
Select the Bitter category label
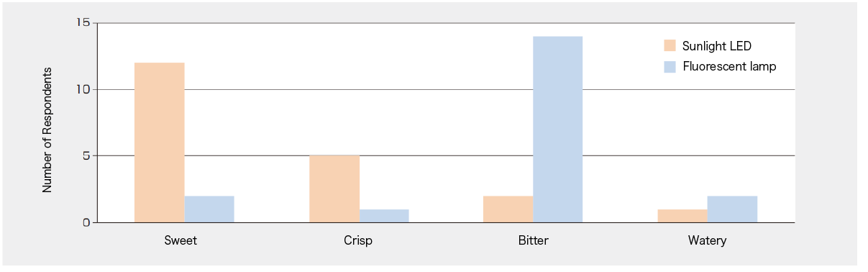click(x=533, y=240)
